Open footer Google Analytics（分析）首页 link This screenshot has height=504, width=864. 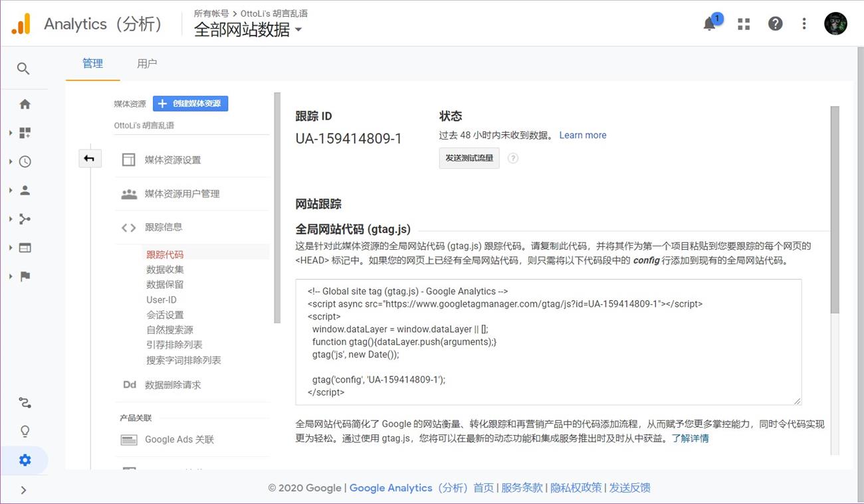(x=421, y=488)
